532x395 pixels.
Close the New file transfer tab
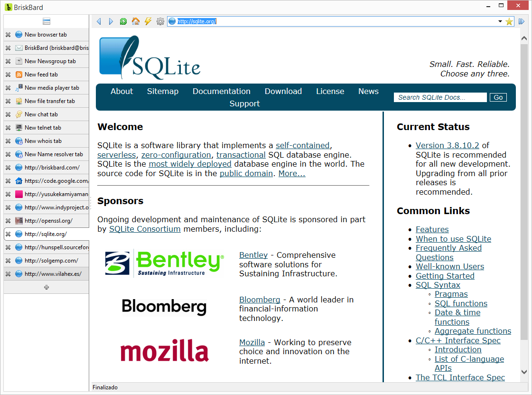click(8, 101)
